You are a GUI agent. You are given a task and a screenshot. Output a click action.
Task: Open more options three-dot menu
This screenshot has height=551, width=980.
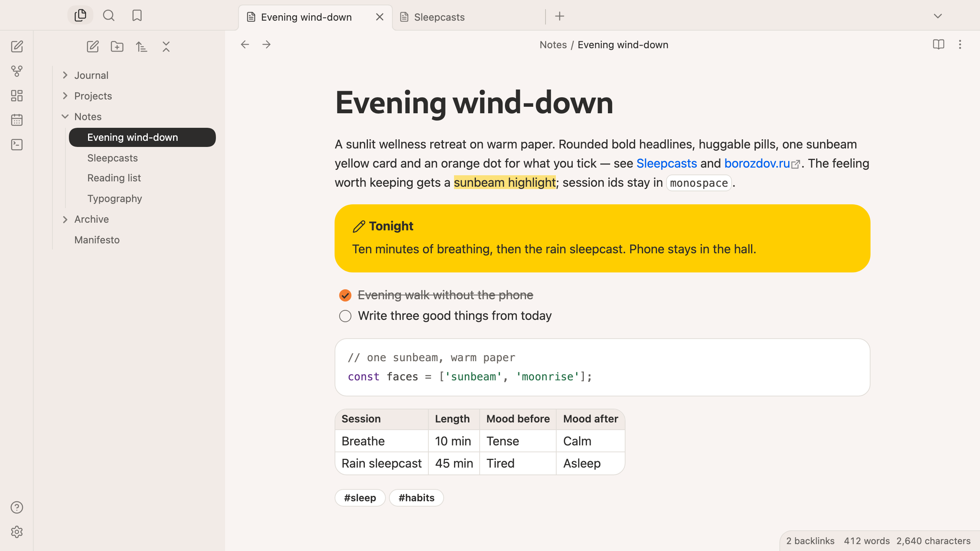click(x=960, y=44)
